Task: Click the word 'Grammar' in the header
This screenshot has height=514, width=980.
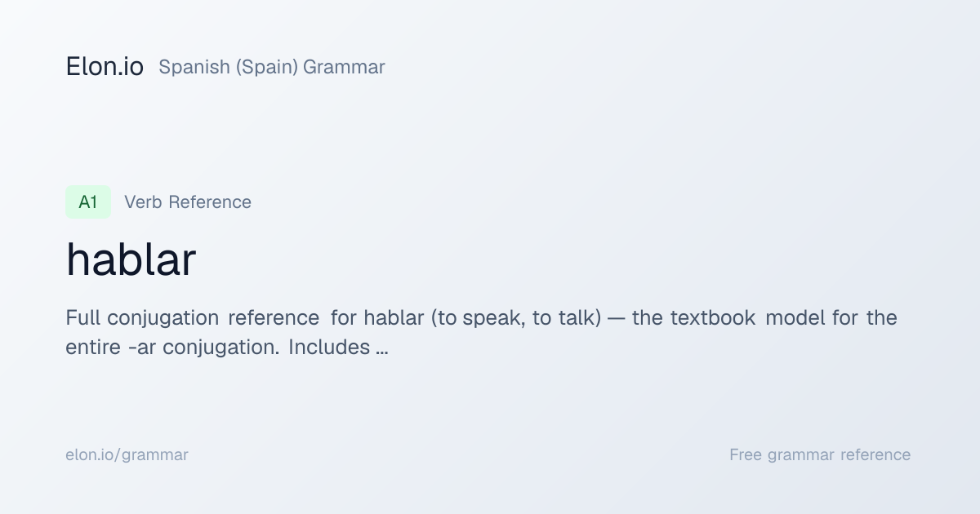Action: pos(344,67)
